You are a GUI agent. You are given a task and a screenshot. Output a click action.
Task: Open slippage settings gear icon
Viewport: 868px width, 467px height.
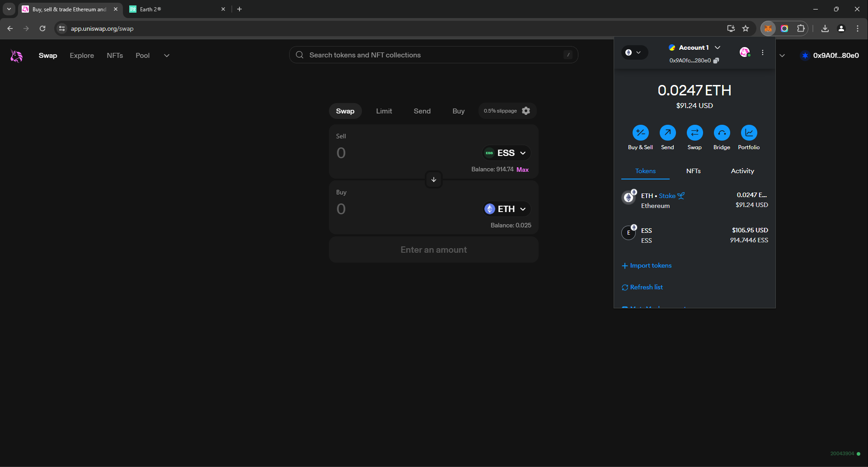(526, 111)
